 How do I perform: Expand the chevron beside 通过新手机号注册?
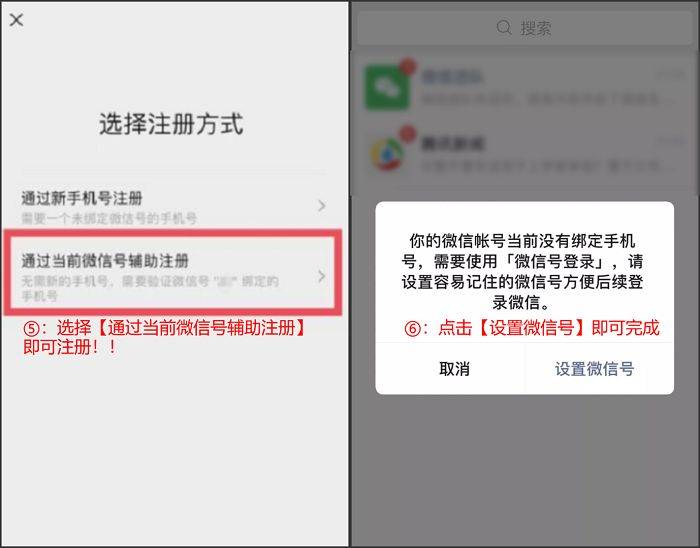point(321,206)
